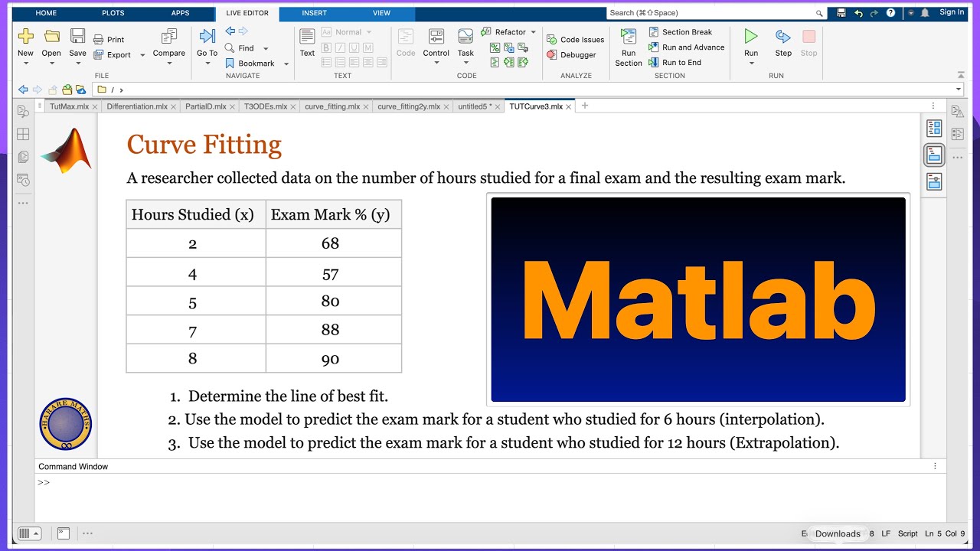
Task: Switch to the INSERT ribbon tab
Action: coord(314,13)
